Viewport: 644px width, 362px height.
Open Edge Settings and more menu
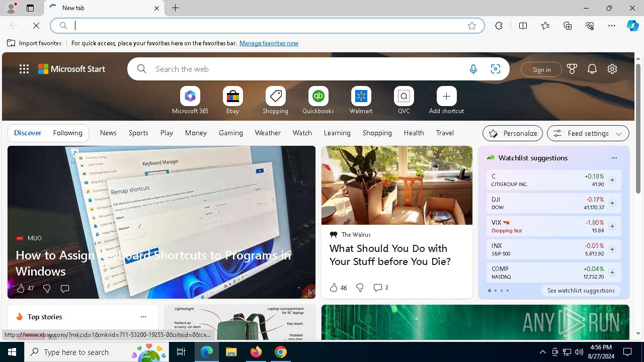coord(612,26)
